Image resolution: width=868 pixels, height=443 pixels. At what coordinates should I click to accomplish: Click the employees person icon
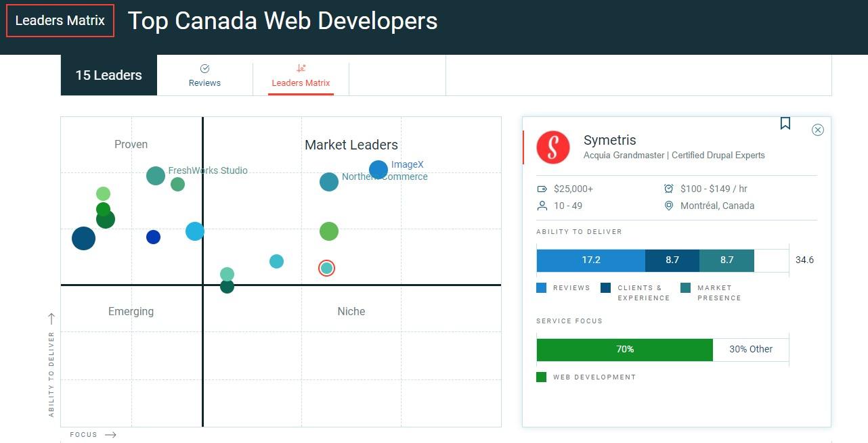click(542, 206)
